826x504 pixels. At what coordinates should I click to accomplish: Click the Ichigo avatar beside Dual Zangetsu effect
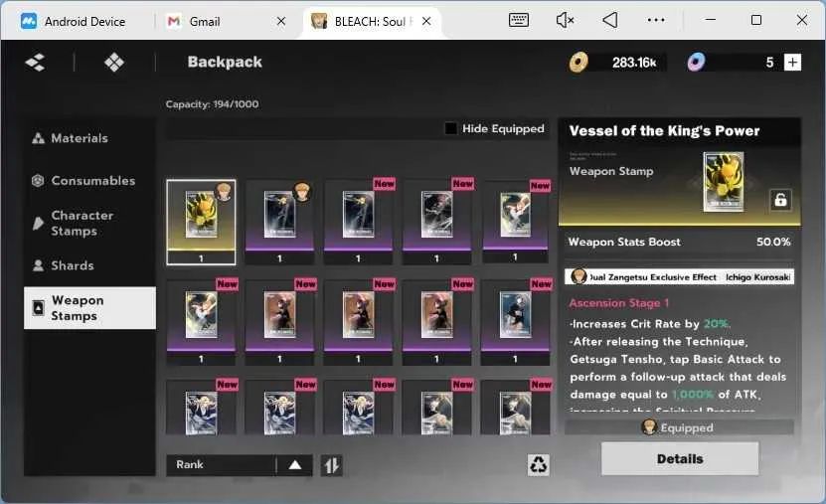[x=578, y=276]
